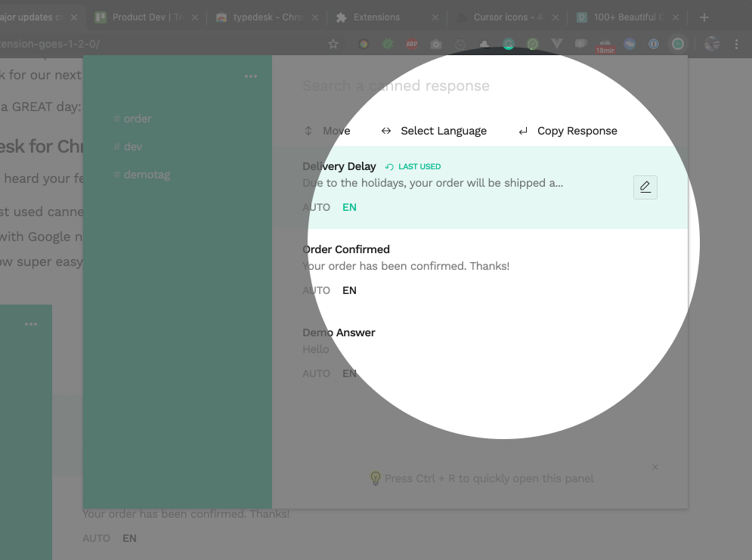
Task: Dismiss the Ctrl + R tip with the X
Action: click(x=655, y=467)
